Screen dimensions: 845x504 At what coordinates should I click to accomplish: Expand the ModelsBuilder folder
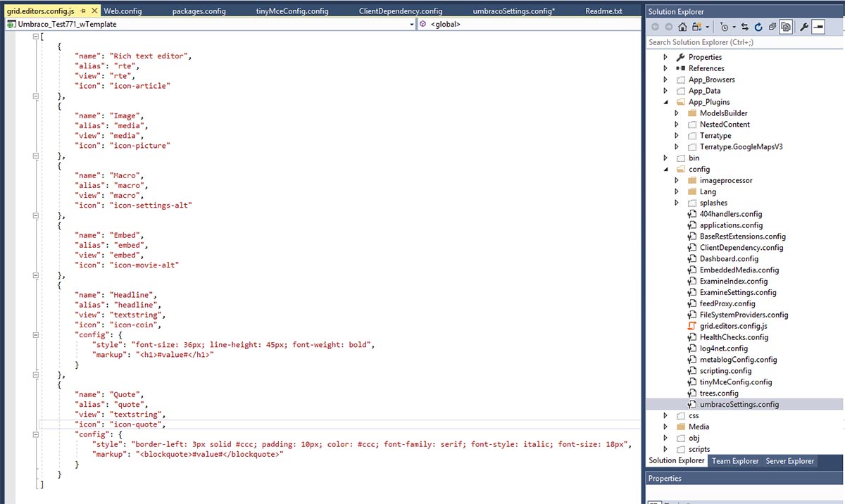coord(677,113)
